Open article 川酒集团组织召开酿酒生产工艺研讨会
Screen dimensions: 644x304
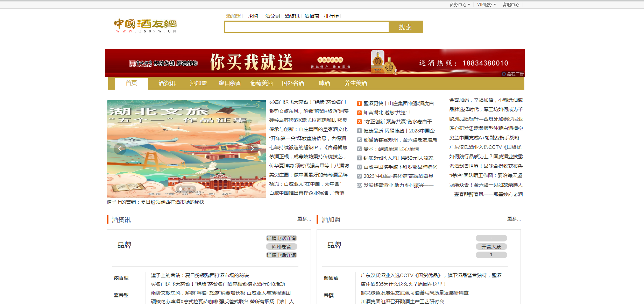[402, 301]
